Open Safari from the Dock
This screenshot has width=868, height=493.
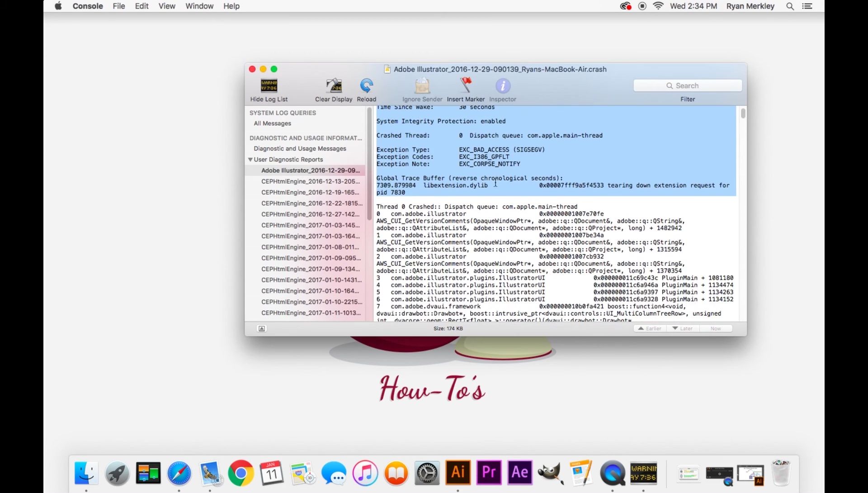click(179, 473)
